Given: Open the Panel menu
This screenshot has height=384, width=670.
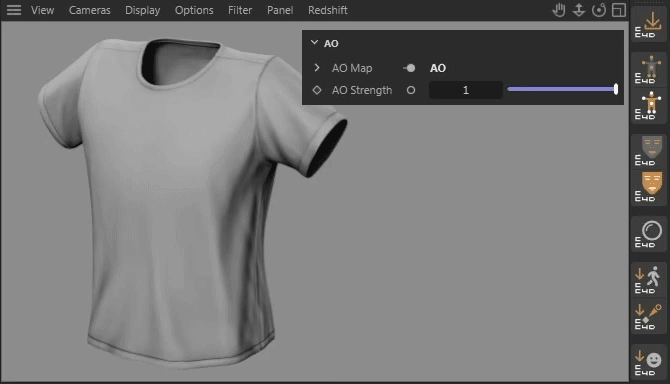Looking at the screenshot, I should point(280,10).
